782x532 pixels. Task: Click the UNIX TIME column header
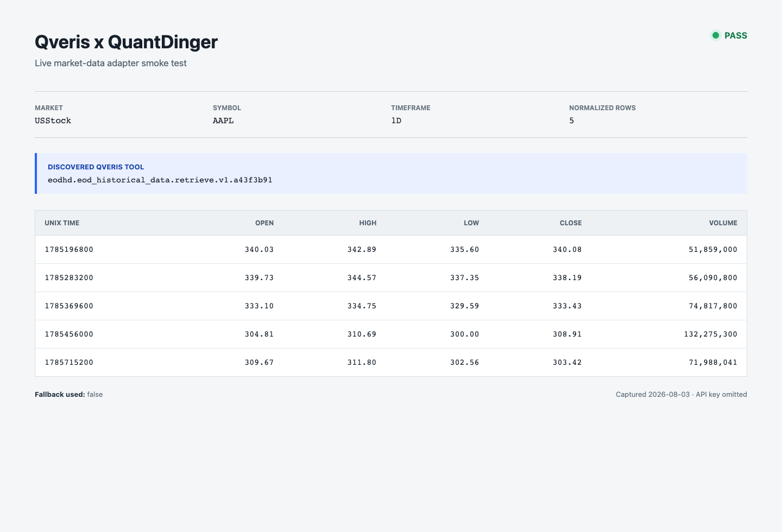pos(62,223)
